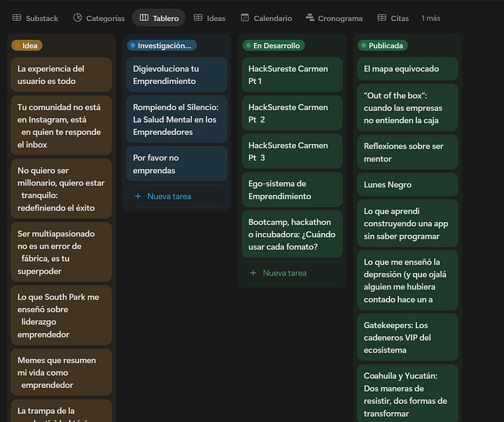Open card 'Lo que South Park me enseñó'

point(61,316)
